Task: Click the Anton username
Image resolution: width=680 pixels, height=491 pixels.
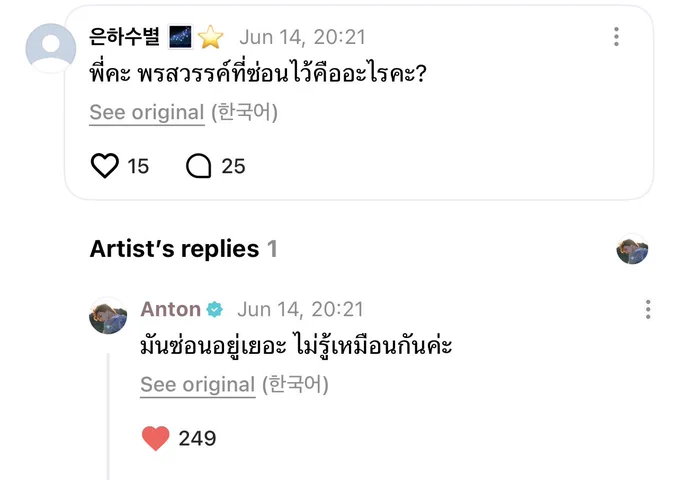Action: point(170,309)
